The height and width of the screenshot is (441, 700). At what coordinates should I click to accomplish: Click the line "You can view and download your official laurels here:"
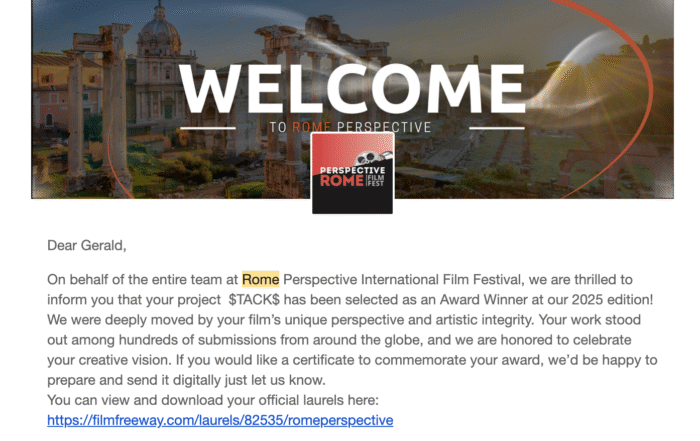tap(213, 400)
